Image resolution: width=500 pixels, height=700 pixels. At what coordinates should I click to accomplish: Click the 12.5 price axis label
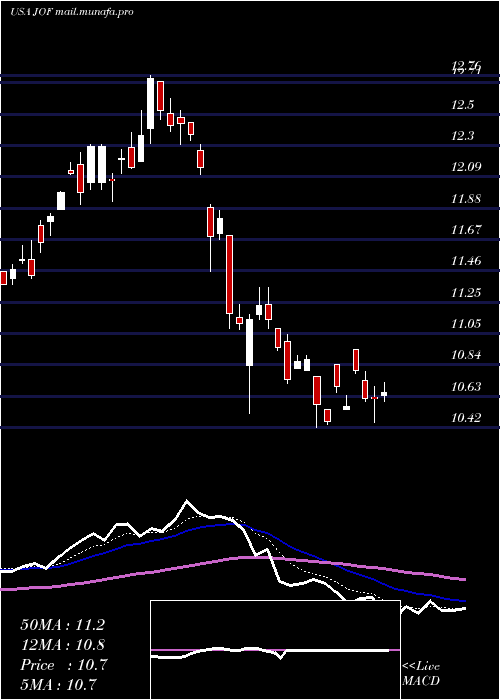[462, 105]
